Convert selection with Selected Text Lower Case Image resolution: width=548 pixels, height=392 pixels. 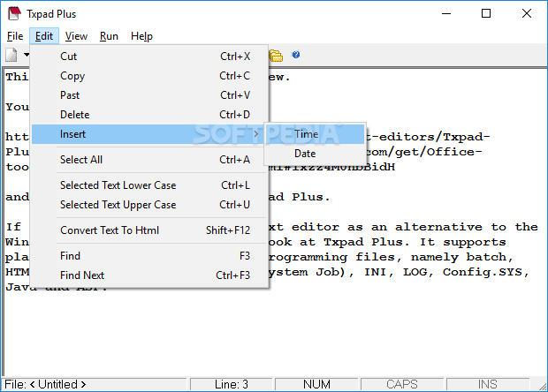(x=149, y=185)
